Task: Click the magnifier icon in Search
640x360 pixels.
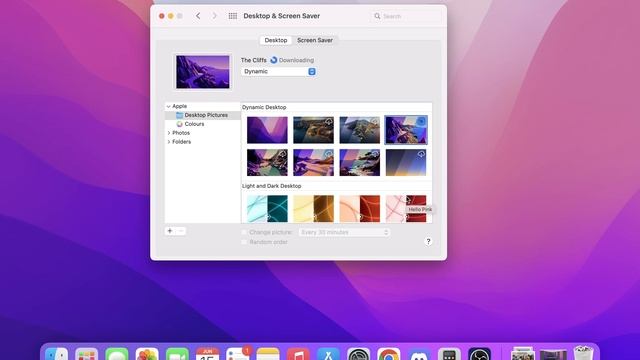Action: [x=377, y=16]
